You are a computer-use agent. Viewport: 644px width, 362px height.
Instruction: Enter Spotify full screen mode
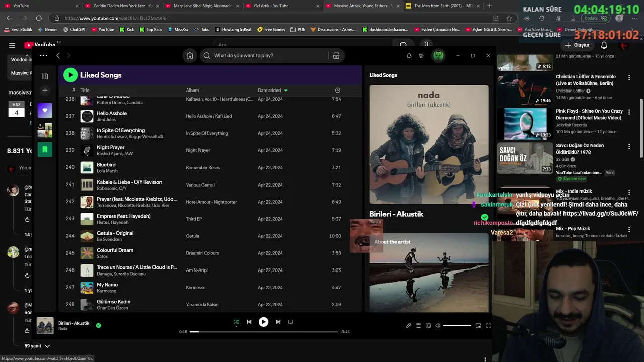coord(488,326)
